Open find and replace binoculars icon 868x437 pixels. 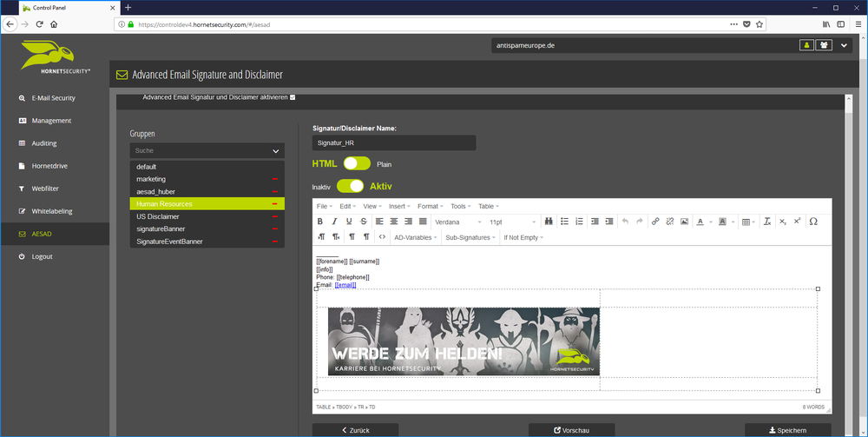click(549, 222)
